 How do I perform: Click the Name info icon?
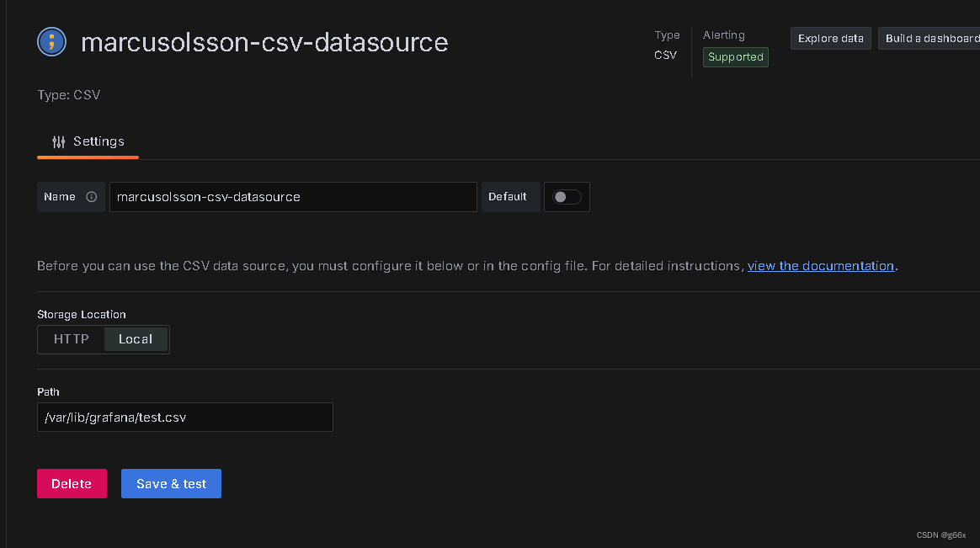pyautogui.click(x=91, y=197)
